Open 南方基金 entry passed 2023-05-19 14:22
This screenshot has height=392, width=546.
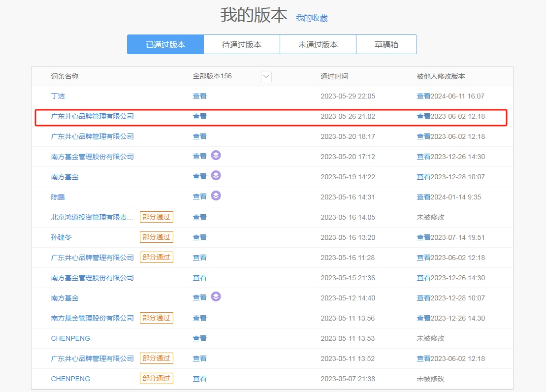click(x=65, y=177)
